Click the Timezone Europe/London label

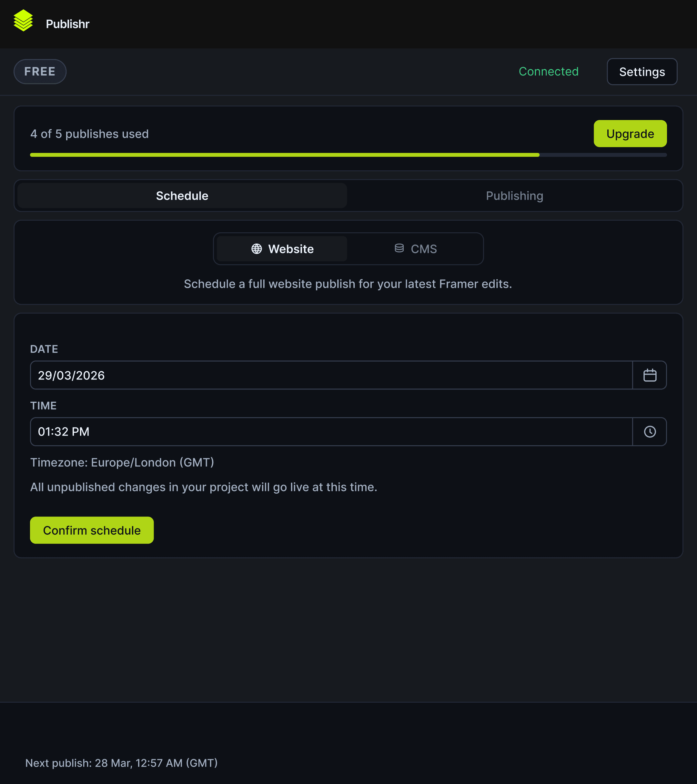(x=122, y=463)
